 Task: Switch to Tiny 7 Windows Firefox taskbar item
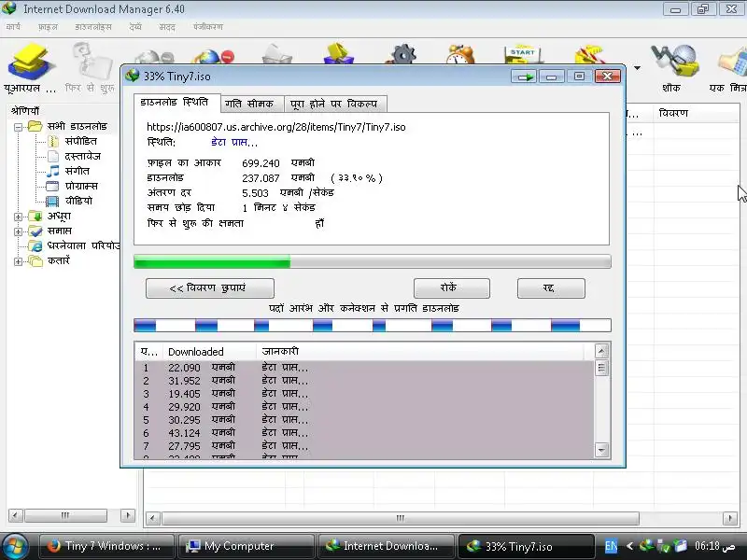tap(106, 546)
